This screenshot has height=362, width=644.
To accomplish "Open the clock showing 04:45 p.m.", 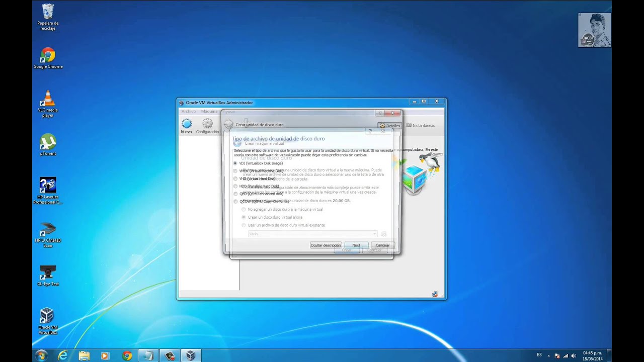I will [592, 355].
